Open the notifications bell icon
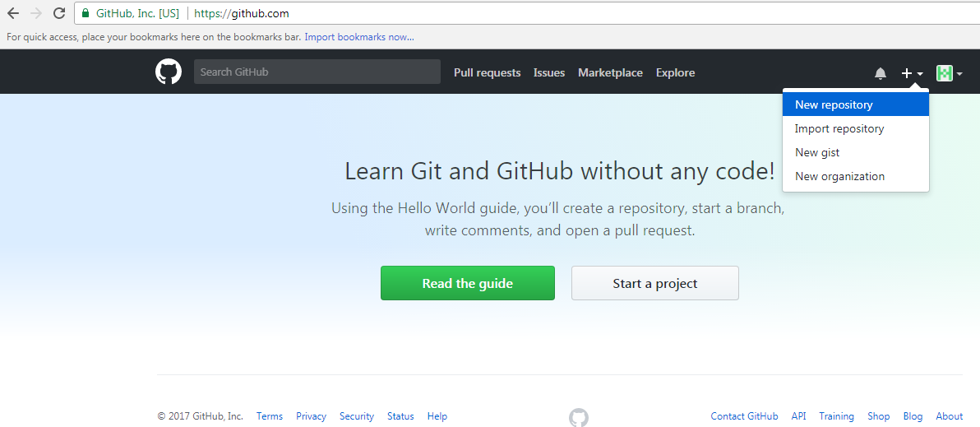Image resolution: width=980 pixels, height=427 pixels. [881, 73]
